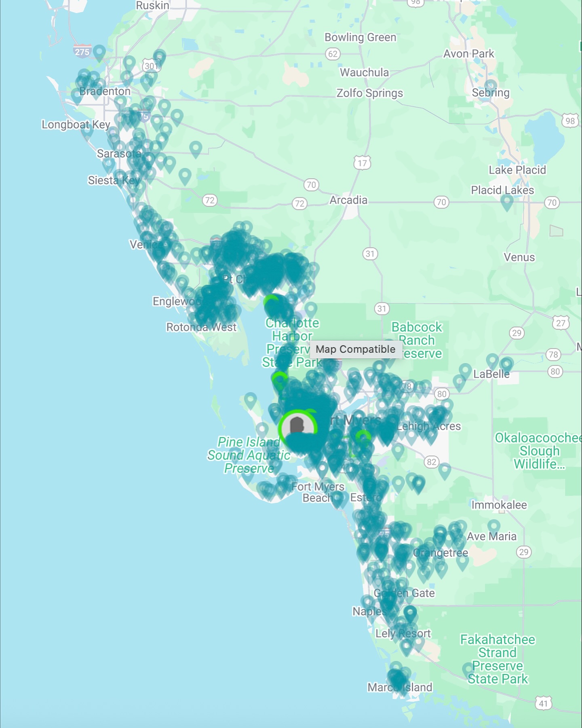Click the Pine Island Sound Aquatic Preserve label
This screenshot has width=582, height=728.
pyautogui.click(x=249, y=455)
